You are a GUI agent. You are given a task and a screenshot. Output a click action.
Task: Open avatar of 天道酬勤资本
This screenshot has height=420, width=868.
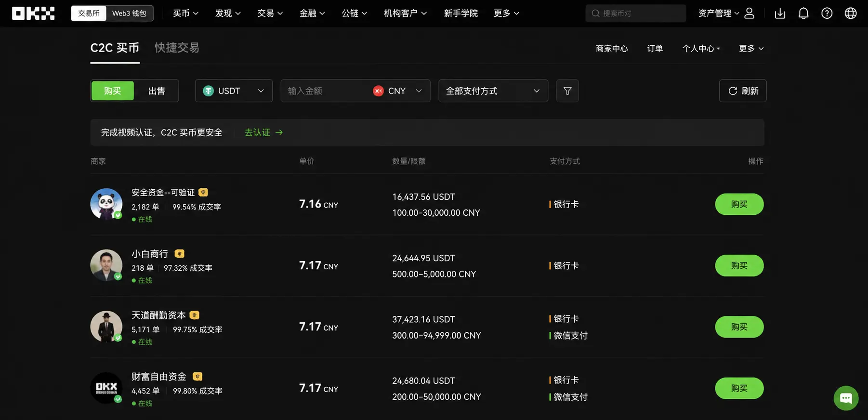106,327
